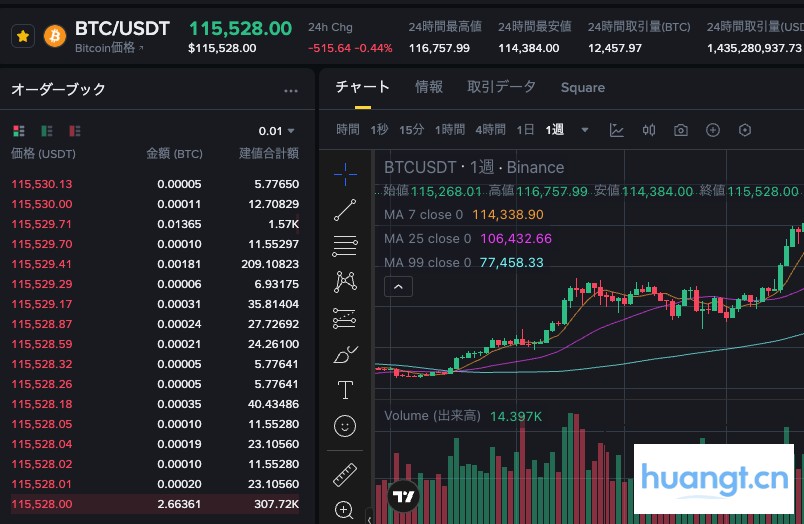Select the 15分 interval
This screenshot has height=524, width=804.
[412, 130]
